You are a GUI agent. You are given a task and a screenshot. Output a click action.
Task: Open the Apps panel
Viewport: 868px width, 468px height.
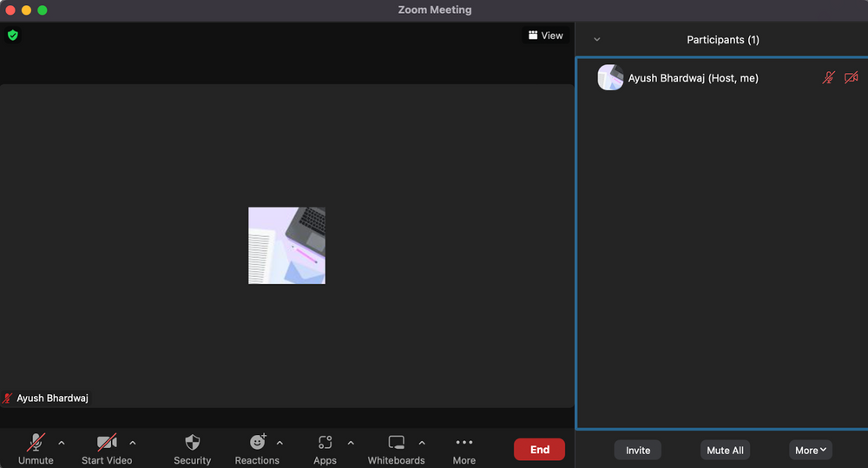[325, 443]
